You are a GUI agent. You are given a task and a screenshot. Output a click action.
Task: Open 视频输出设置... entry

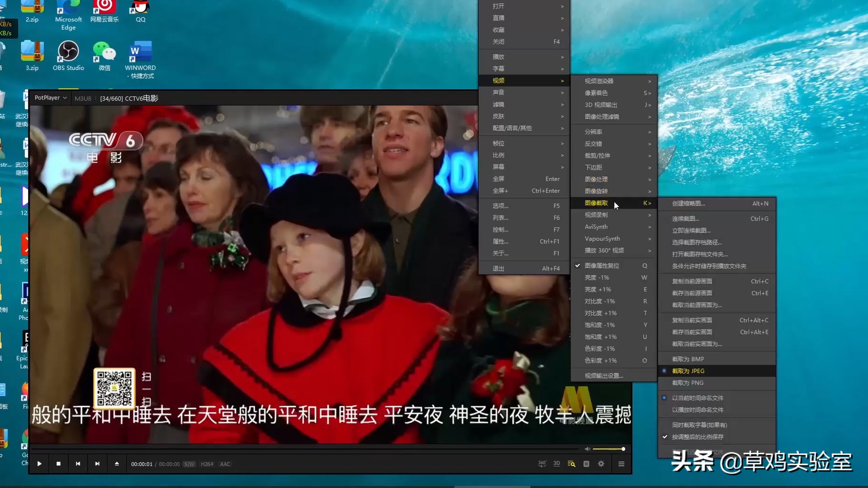[x=614, y=376]
